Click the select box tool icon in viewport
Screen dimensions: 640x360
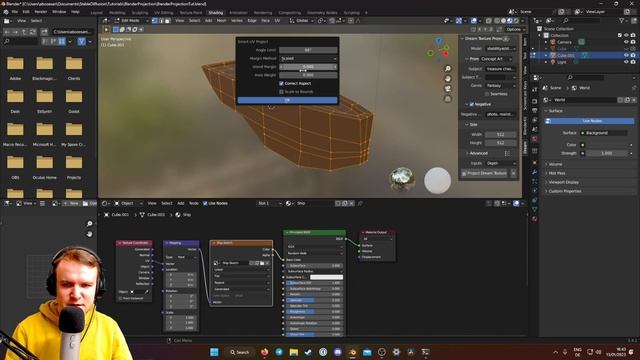point(116,29)
